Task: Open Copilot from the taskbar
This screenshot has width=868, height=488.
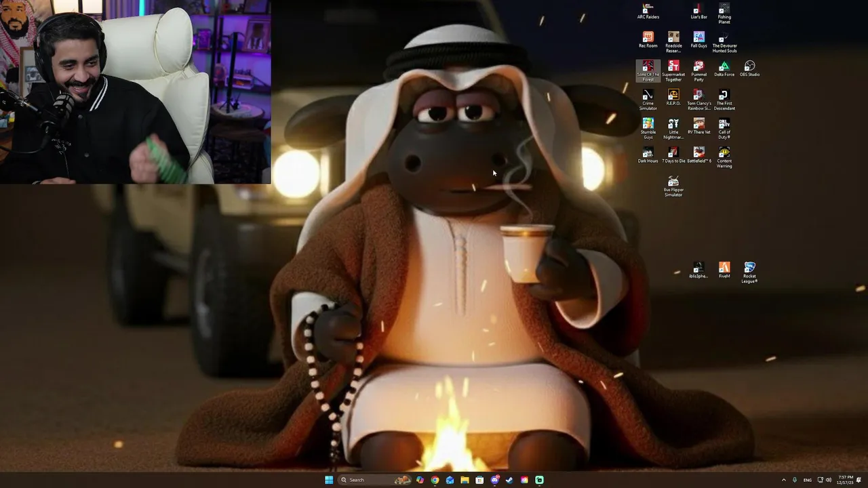Action: (420, 480)
